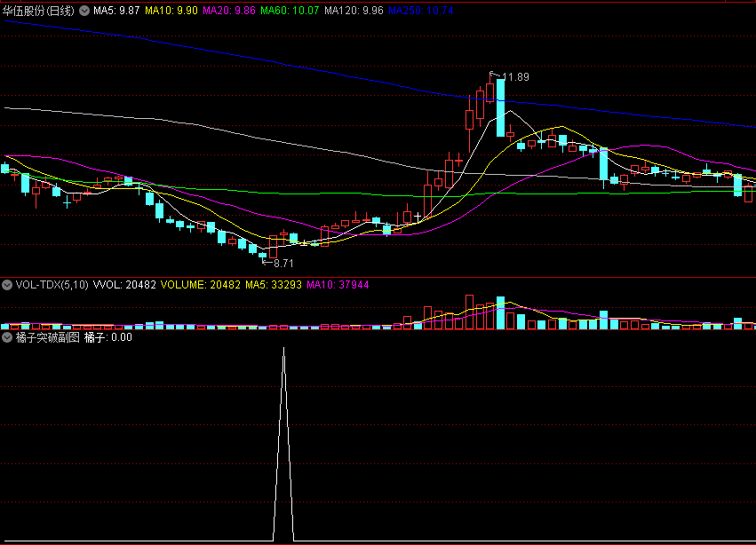Select the MA20: 9.86 label
756x545 pixels.
pyautogui.click(x=229, y=11)
